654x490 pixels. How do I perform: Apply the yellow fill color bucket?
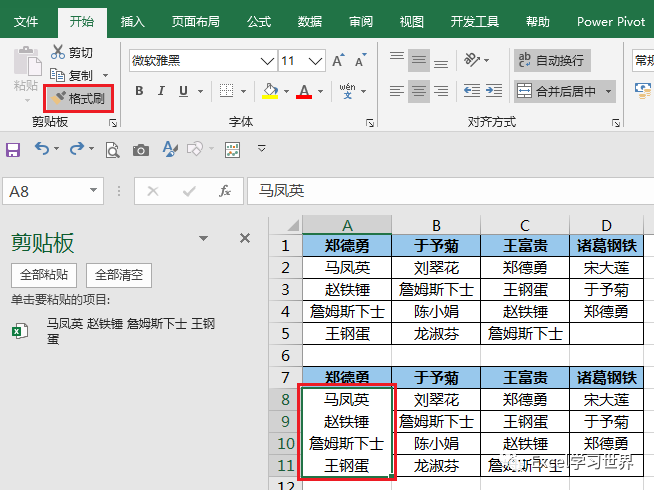pyautogui.click(x=270, y=91)
